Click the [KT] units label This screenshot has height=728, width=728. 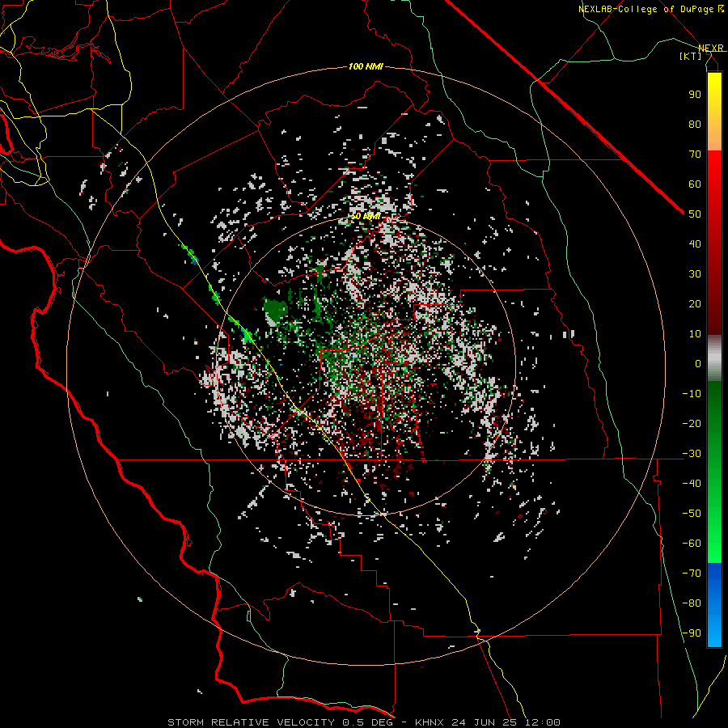690,56
